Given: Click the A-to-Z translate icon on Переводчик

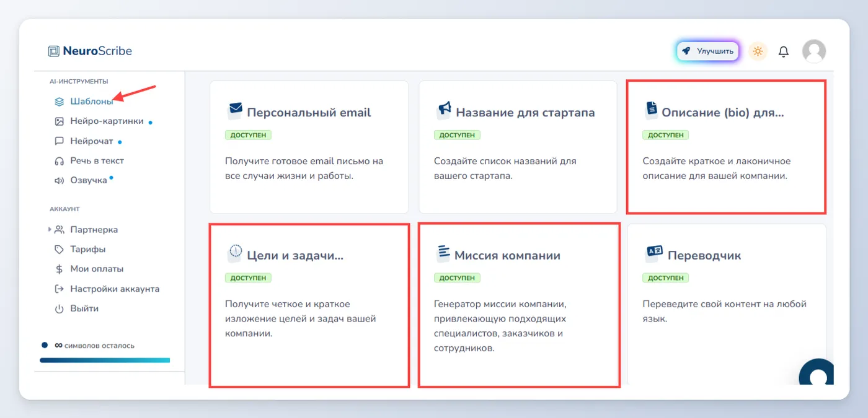Looking at the screenshot, I should click(x=655, y=251).
